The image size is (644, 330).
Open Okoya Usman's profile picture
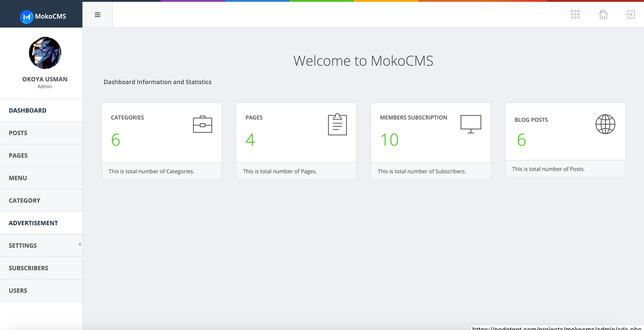point(45,52)
